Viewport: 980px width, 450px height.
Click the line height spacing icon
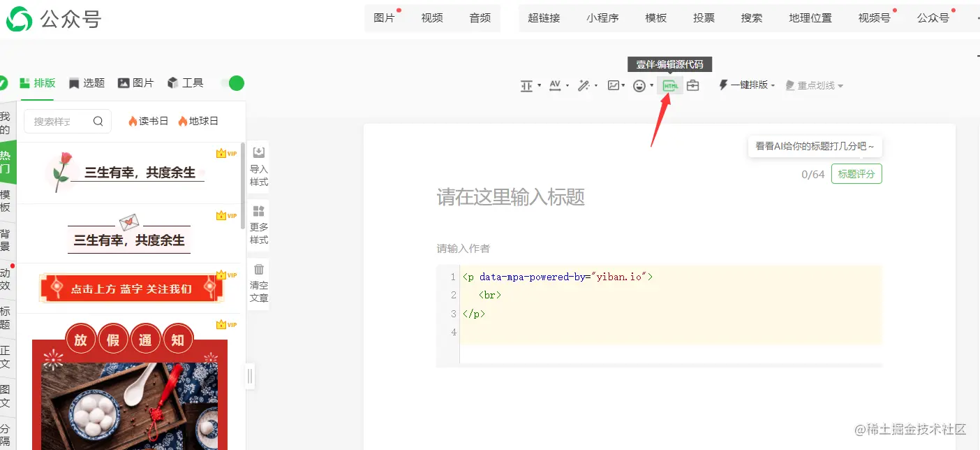pos(527,85)
